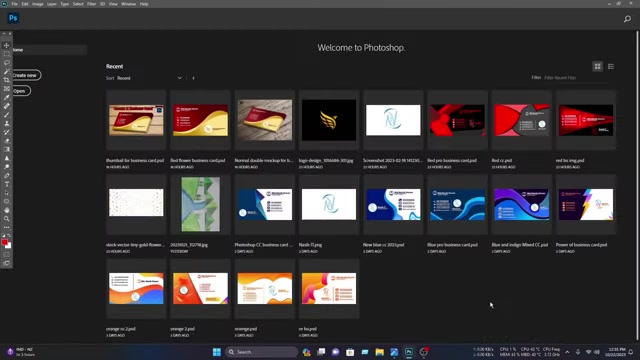Click the red foreground color swatch
This screenshot has height=360, width=640.
tap(4, 242)
